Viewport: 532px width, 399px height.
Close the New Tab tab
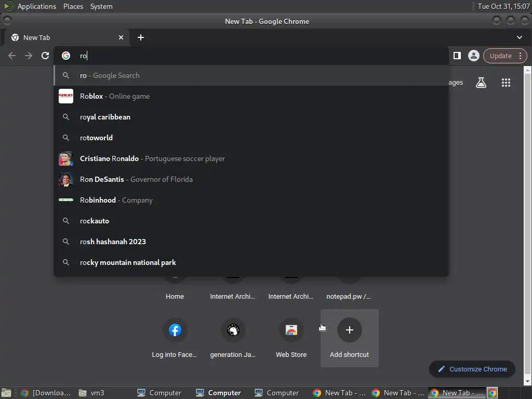pos(121,37)
